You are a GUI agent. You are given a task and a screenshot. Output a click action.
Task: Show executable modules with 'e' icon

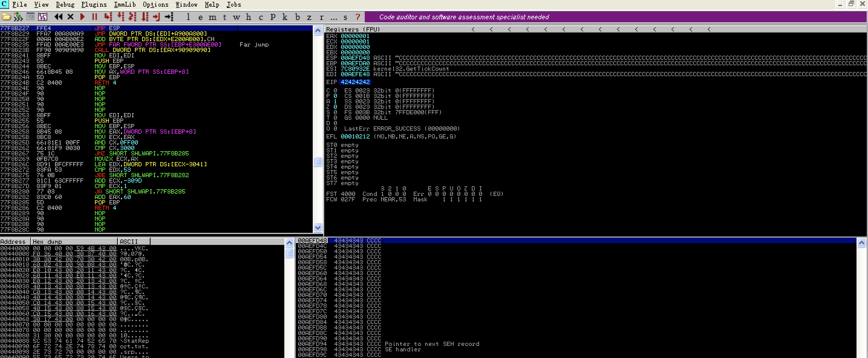[x=201, y=17]
